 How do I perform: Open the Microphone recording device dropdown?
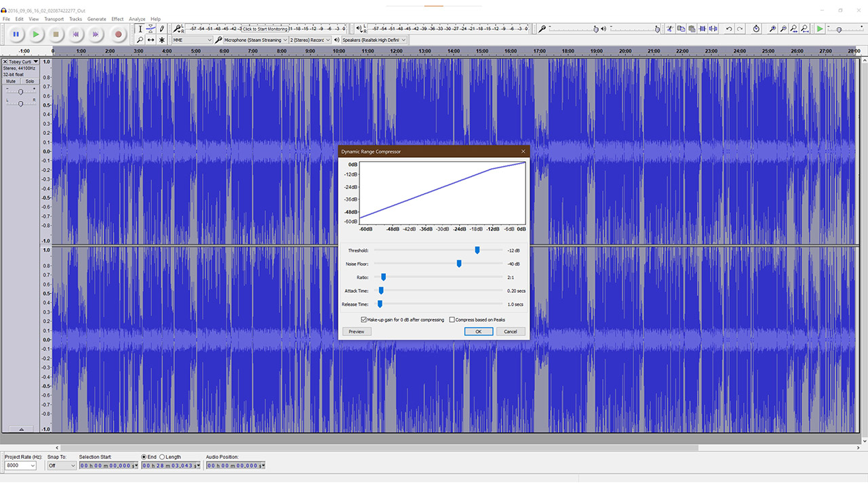point(255,40)
